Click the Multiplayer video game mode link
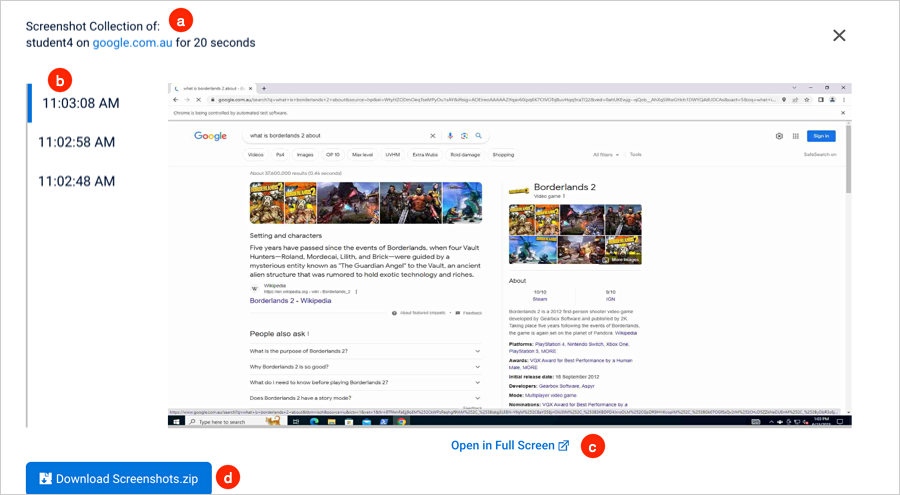 coord(550,395)
